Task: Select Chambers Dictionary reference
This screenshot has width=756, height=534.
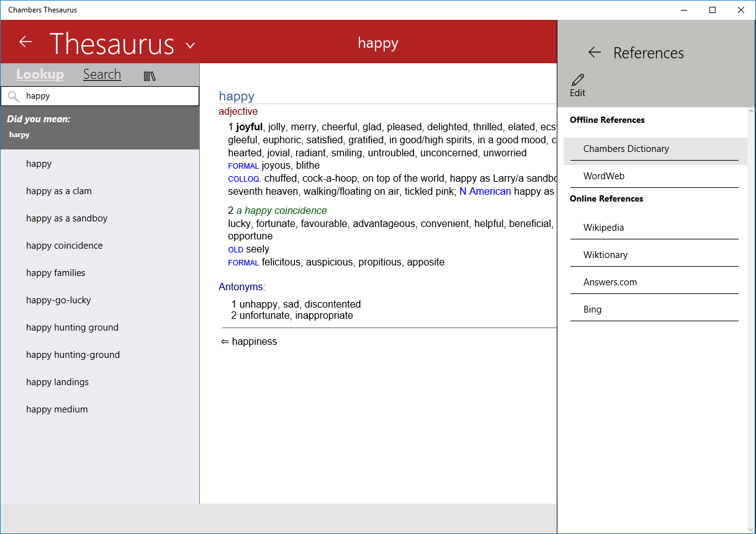Action: click(627, 149)
